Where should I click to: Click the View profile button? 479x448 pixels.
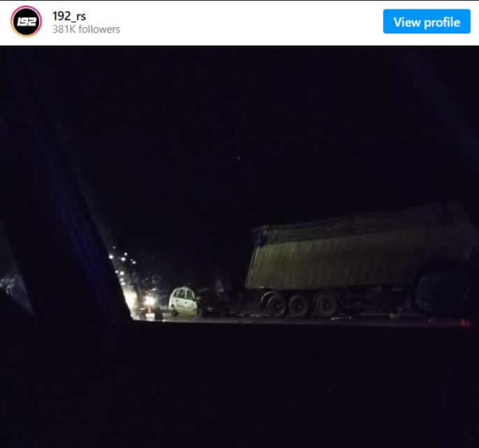pos(427,22)
